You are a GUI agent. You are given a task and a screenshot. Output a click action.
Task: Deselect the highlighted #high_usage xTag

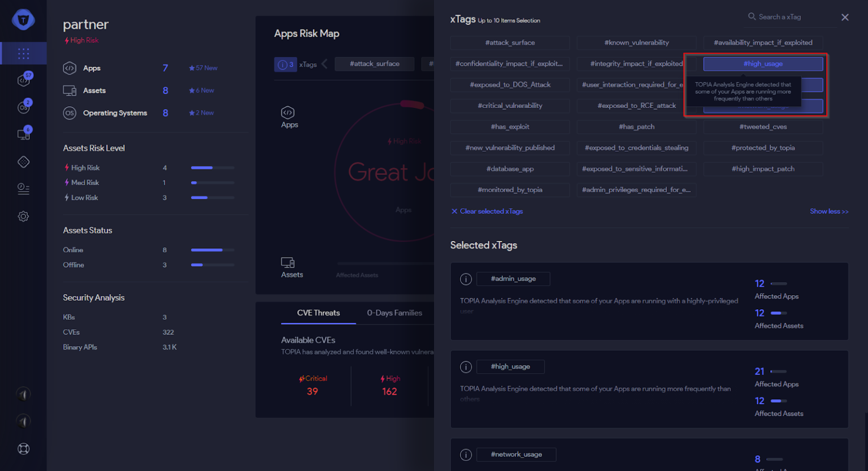(x=763, y=64)
